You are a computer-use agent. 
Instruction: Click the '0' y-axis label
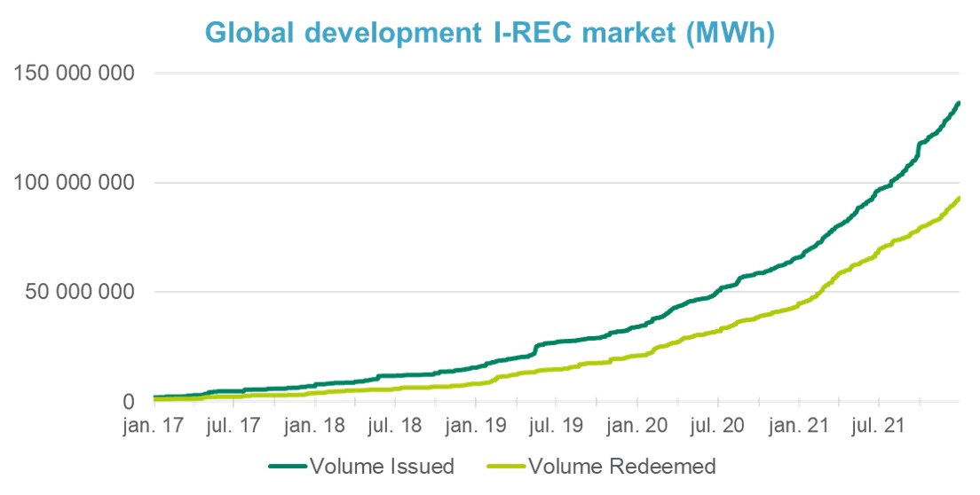tap(128, 401)
